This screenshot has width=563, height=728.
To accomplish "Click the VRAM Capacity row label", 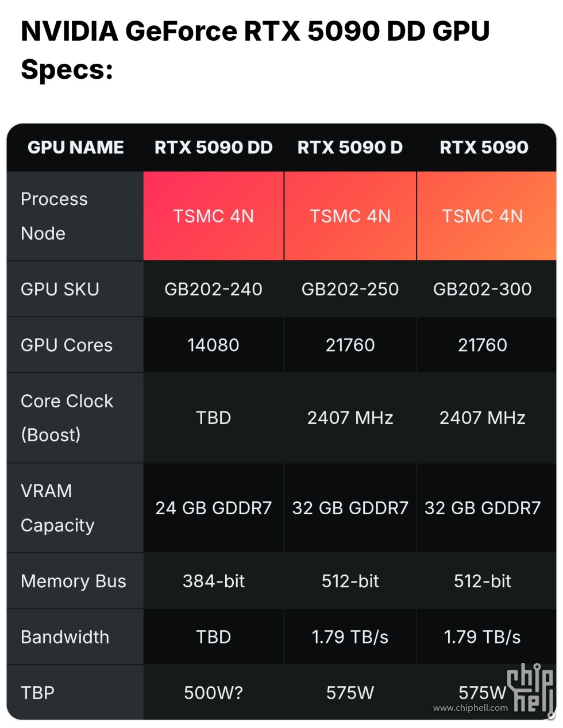I will point(57,508).
